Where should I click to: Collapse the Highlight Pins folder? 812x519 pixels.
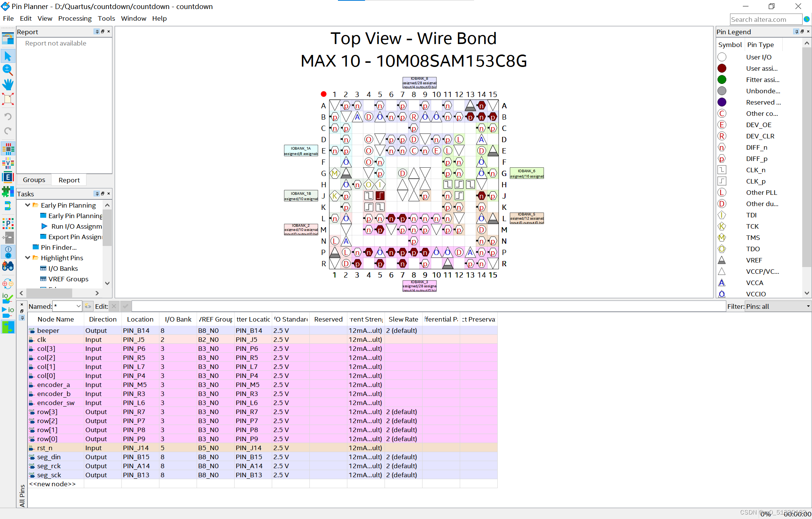point(27,258)
